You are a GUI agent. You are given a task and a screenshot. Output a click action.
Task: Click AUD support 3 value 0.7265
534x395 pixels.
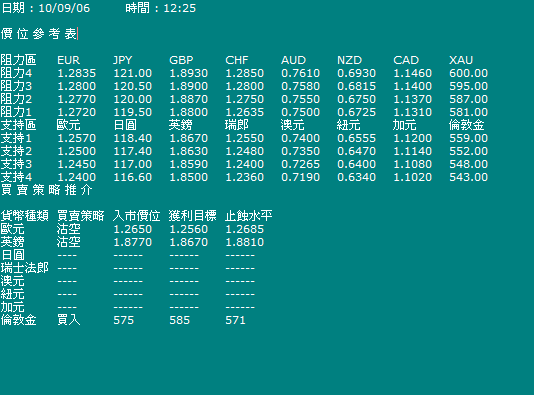(301, 164)
